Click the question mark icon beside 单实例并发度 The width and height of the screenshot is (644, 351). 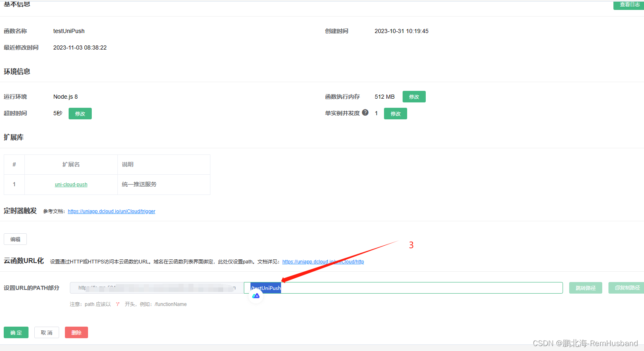coord(365,113)
